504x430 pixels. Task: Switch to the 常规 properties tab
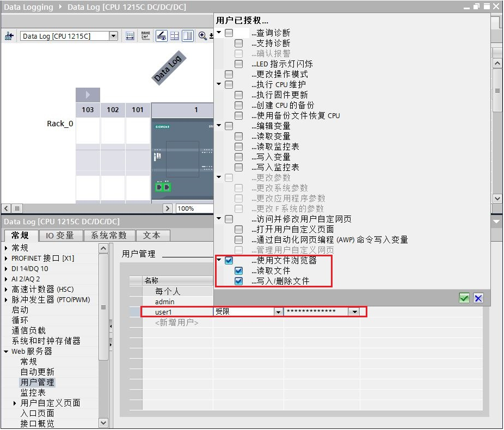click(x=20, y=236)
